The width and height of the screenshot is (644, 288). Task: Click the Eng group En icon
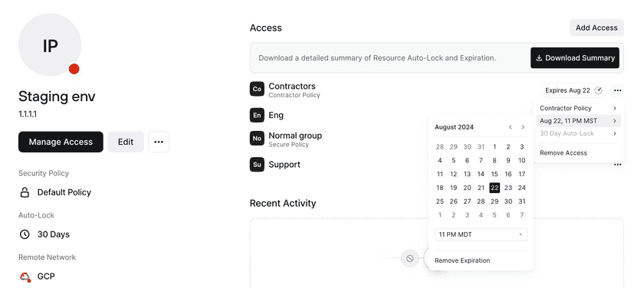tap(257, 116)
